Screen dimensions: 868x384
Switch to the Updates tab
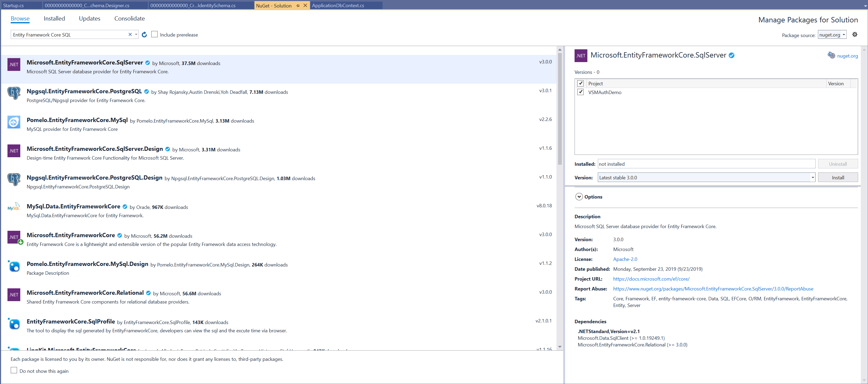tap(90, 18)
